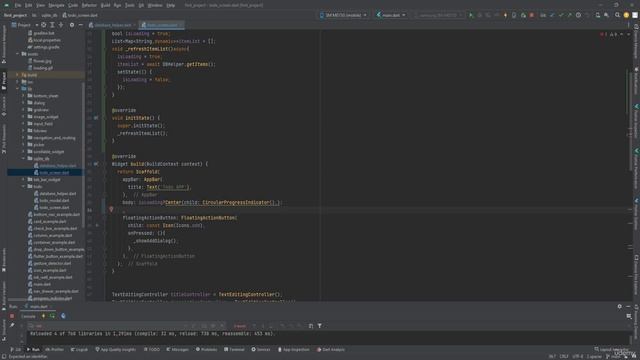640x360 pixels.
Task: Open the main.dart run configuration dropdown
Action: [391, 15]
